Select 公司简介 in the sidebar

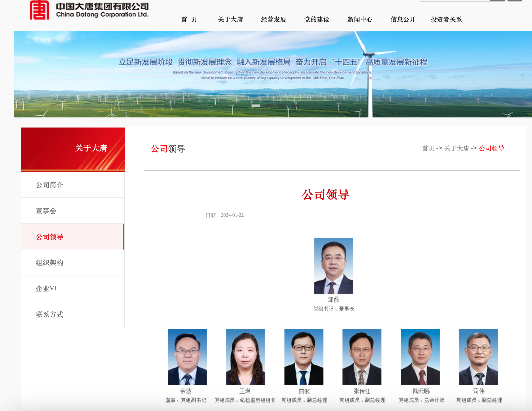coord(49,185)
